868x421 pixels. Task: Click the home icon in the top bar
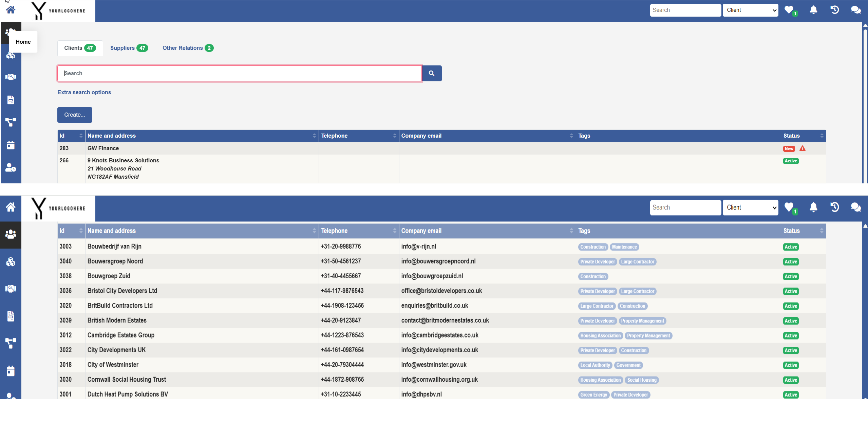click(x=11, y=10)
